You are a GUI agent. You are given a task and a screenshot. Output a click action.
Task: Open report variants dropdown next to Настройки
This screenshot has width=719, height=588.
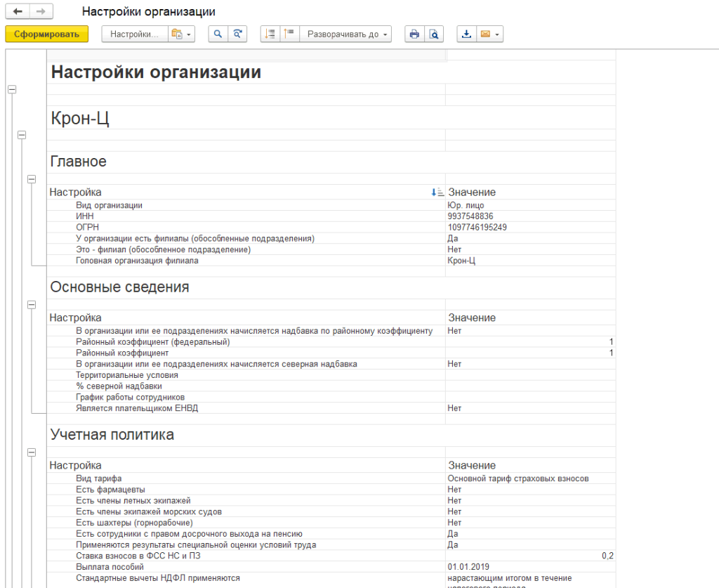pyautogui.click(x=180, y=34)
